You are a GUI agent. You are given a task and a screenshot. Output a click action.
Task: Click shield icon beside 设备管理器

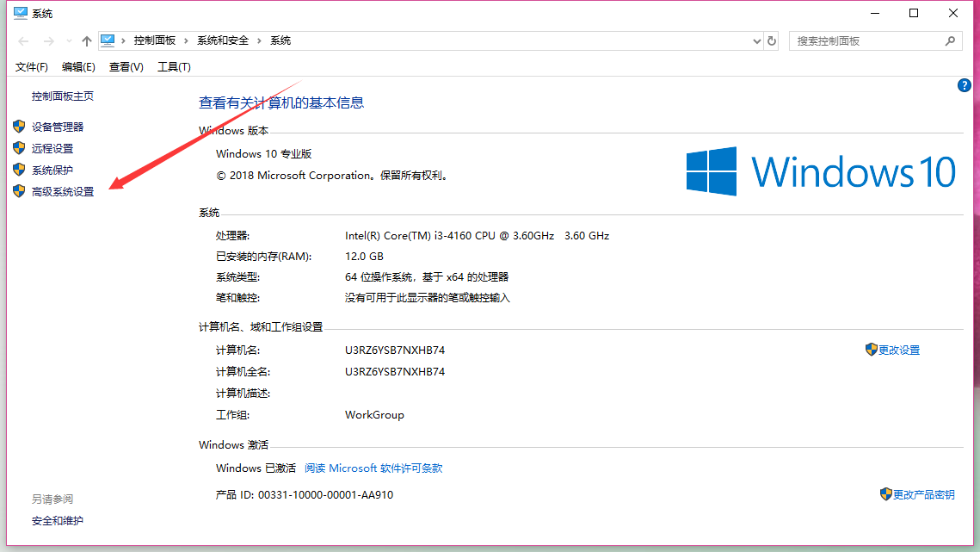click(20, 127)
